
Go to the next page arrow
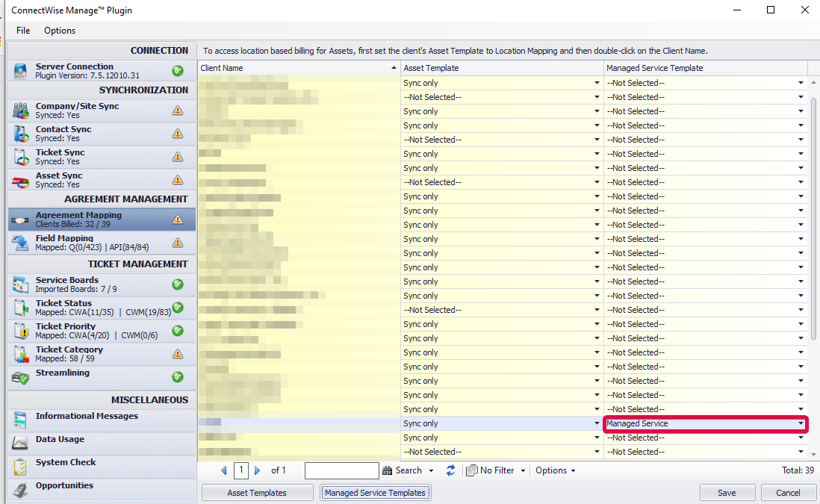(x=258, y=470)
